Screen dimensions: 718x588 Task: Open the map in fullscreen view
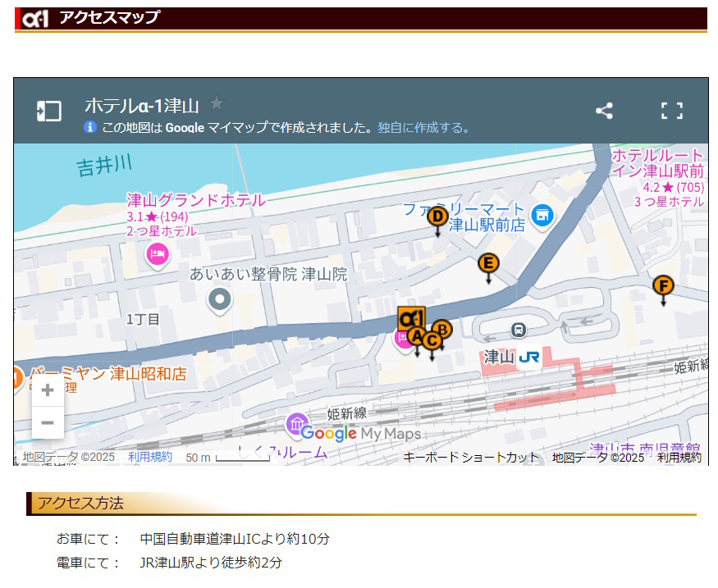[672, 111]
